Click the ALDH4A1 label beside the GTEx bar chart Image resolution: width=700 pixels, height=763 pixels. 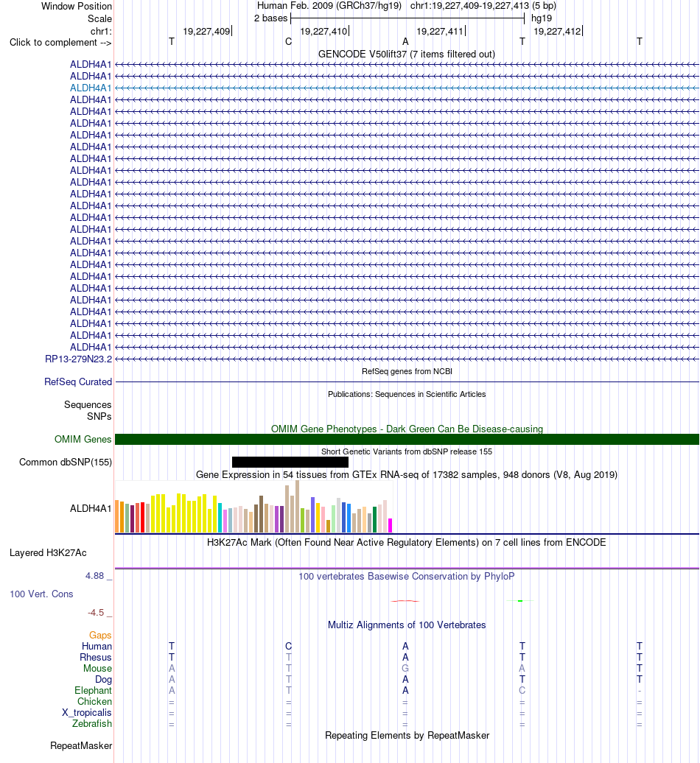[x=91, y=508]
